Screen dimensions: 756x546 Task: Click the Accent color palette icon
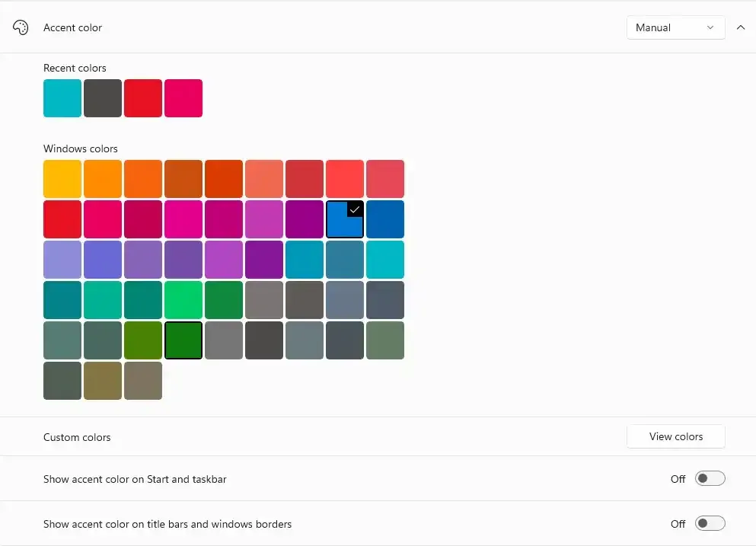pos(21,27)
